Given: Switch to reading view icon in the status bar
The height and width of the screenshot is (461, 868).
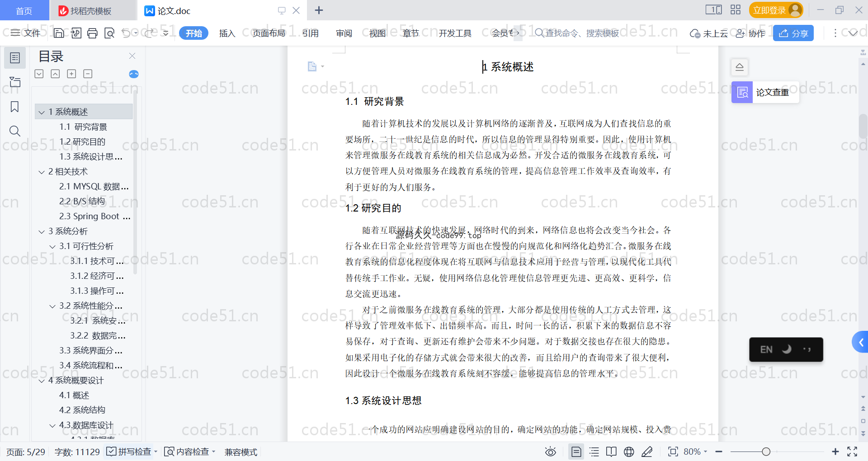Looking at the screenshot, I should (611, 452).
